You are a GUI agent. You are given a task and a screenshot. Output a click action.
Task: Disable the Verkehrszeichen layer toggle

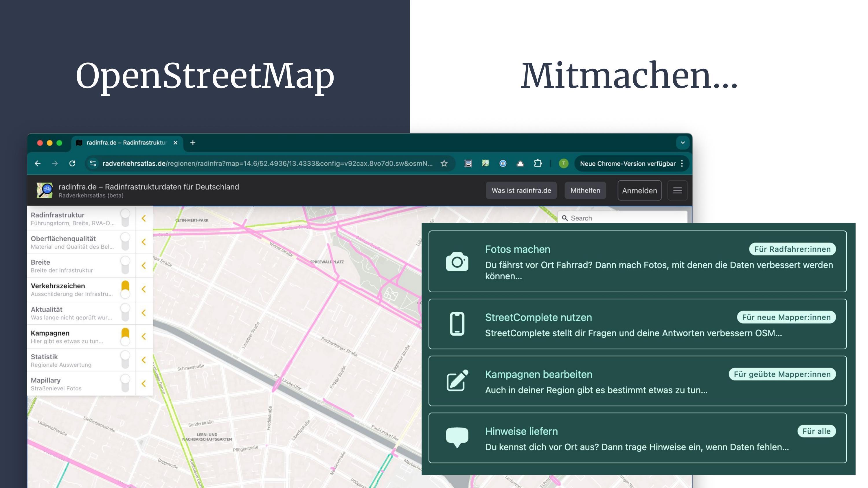coord(125,289)
